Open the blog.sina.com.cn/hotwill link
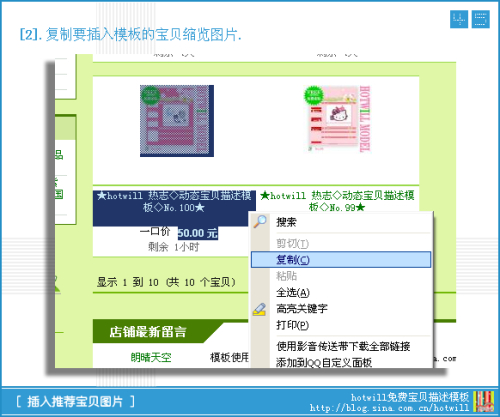The width and height of the screenshot is (500, 417). click(x=389, y=408)
